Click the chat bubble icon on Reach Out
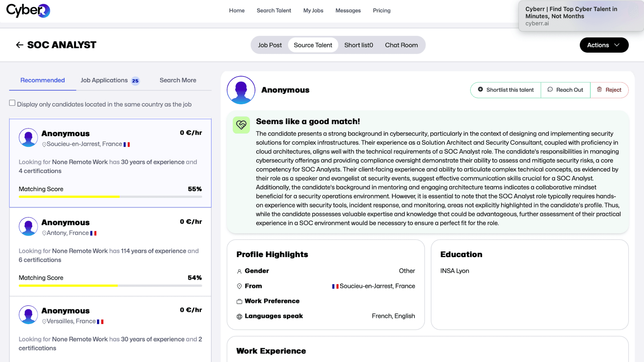Image resolution: width=644 pixels, height=362 pixels. (550, 89)
